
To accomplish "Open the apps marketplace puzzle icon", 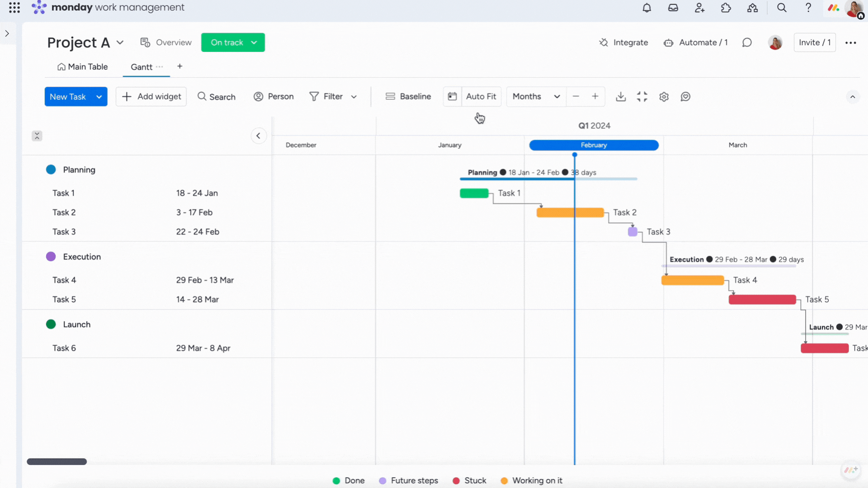I will (x=726, y=8).
